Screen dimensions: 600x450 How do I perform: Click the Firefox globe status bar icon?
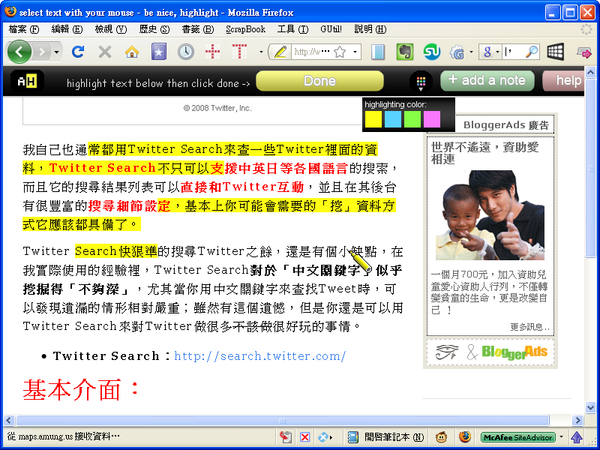click(465, 437)
